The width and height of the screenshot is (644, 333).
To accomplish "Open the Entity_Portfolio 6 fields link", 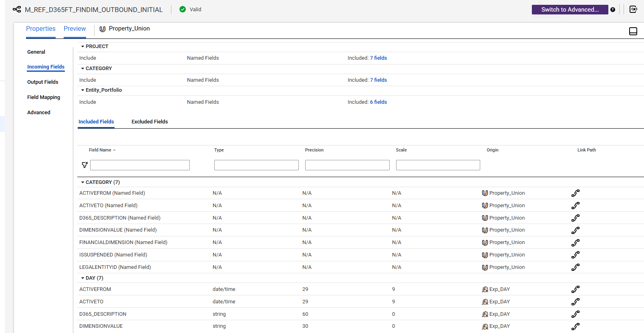I will (378, 102).
